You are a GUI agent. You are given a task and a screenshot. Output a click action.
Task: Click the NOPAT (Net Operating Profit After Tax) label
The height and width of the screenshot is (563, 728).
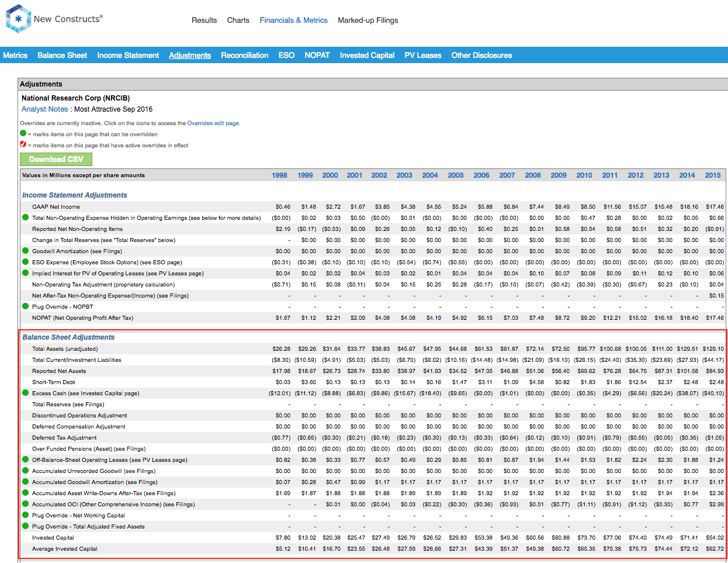82,317
